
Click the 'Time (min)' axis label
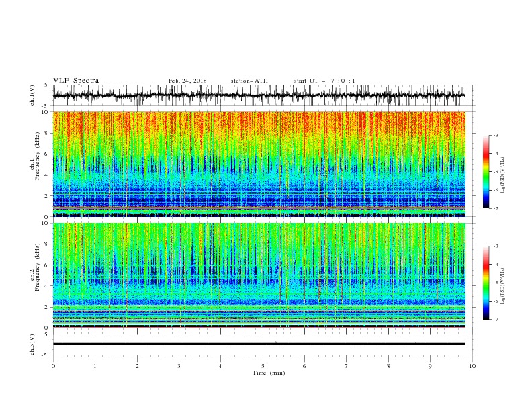pyautogui.click(x=269, y=373)
